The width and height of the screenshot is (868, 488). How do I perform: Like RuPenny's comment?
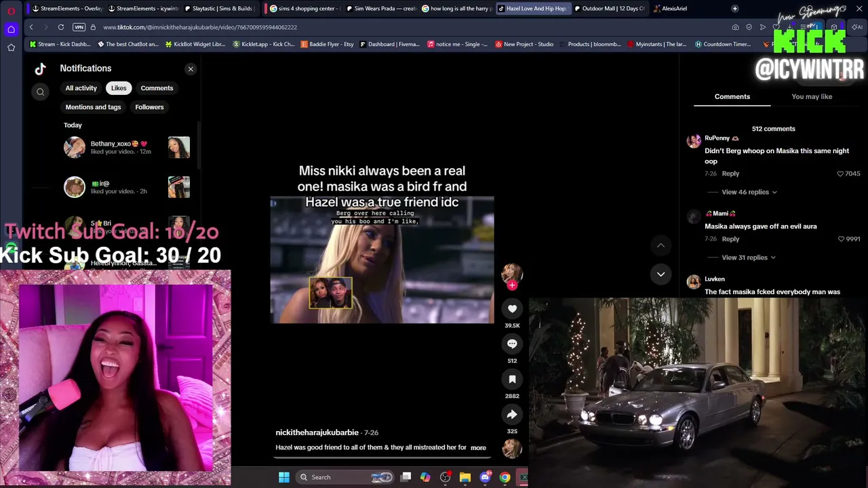pos(841,174)
